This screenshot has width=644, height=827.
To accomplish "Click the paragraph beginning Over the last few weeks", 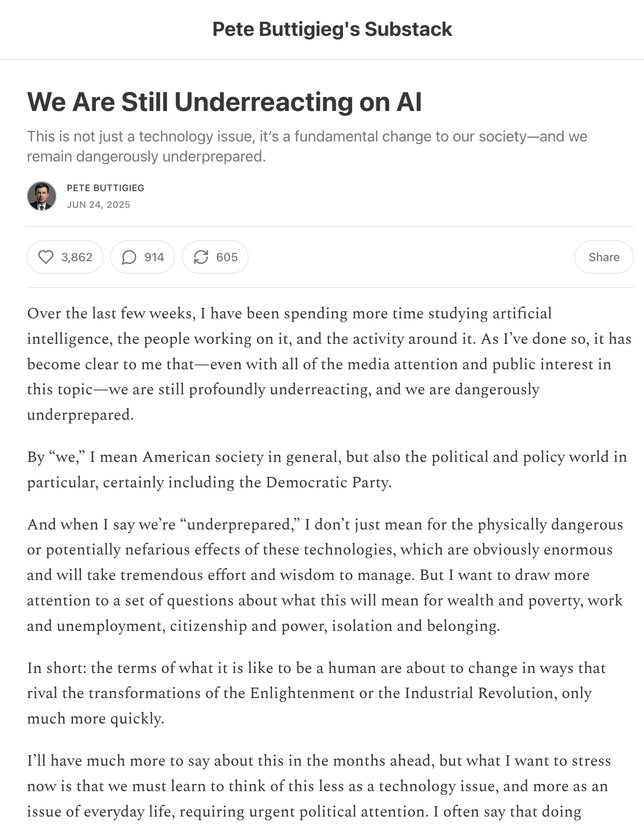I will (329, 364).
